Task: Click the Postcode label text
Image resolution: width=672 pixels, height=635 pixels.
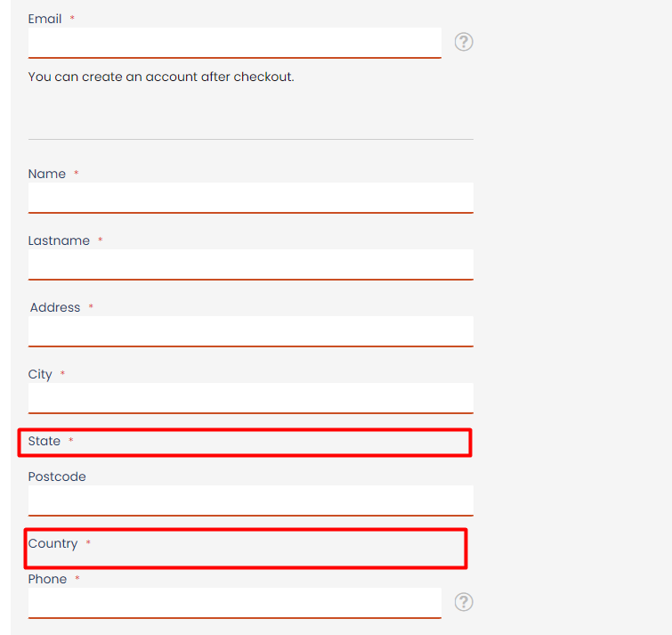Action: pyautogui.click(x=57, y=476)
